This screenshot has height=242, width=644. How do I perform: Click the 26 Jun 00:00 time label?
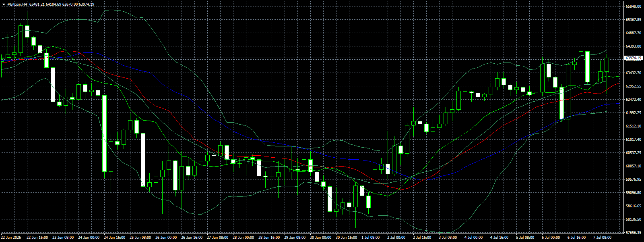[166, 238]
